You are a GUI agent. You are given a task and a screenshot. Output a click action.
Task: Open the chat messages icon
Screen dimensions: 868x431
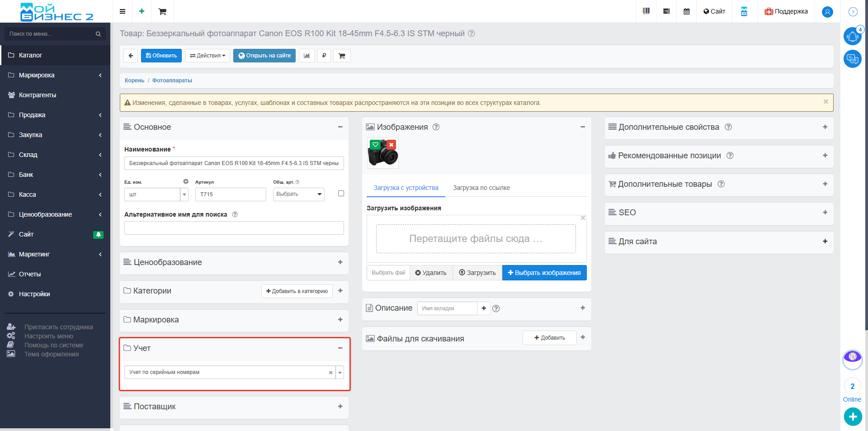point(853,59)
